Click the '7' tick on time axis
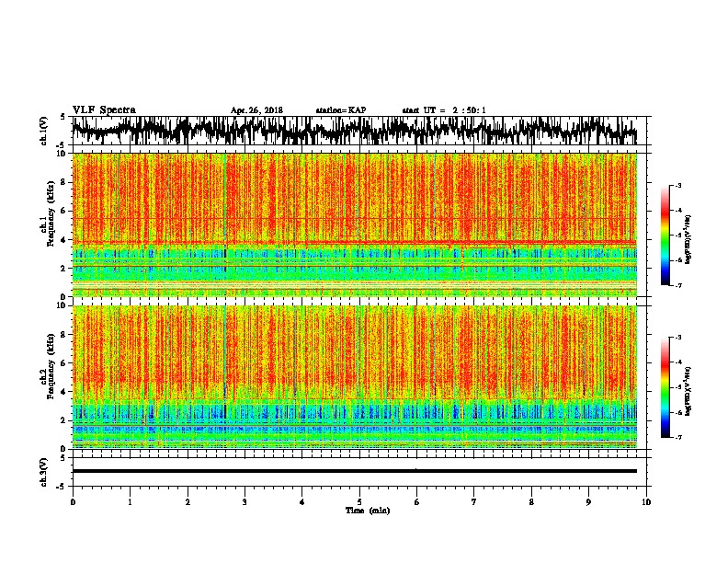The image size is (728, 563). tap(474, 502)
